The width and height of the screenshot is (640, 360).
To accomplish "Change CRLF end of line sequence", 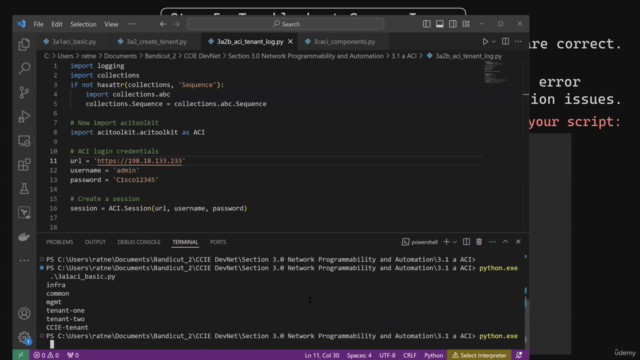I will pos(409,355).
